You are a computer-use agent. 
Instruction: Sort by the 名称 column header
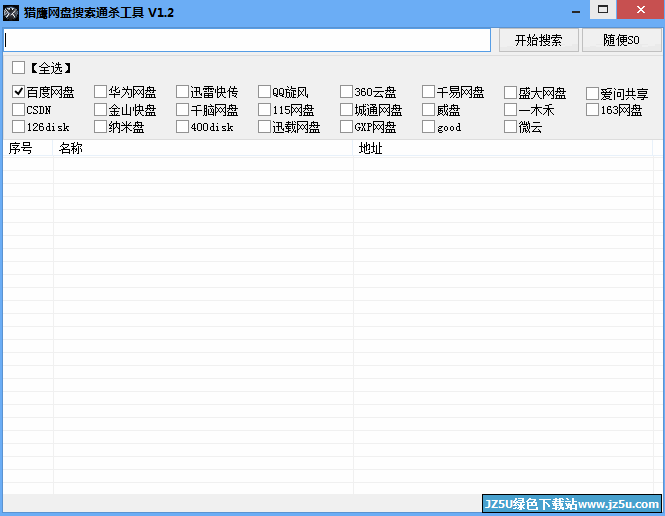[203, 148]
